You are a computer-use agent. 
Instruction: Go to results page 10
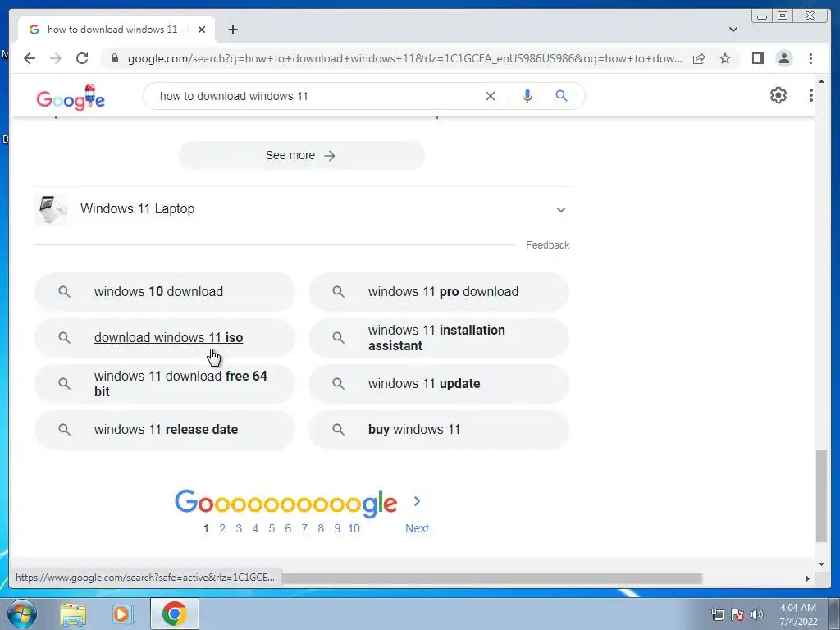[354, 528]
